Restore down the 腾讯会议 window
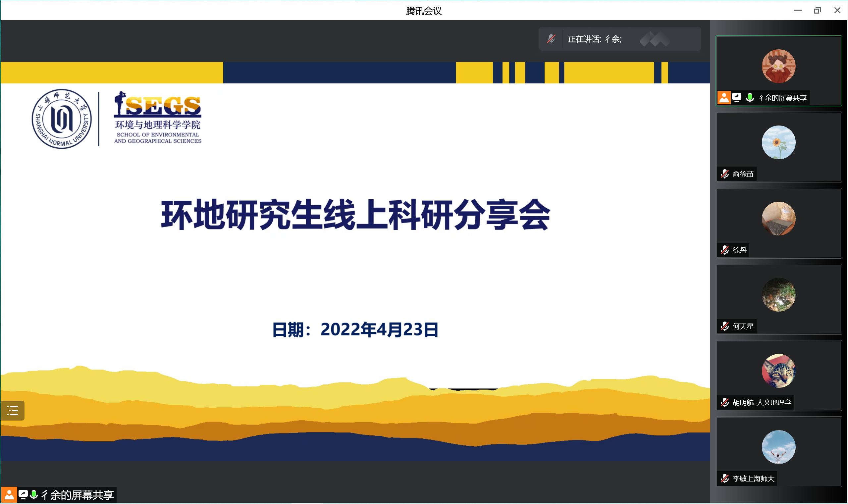Screen dimensions: 848x504 coord(817,11)
